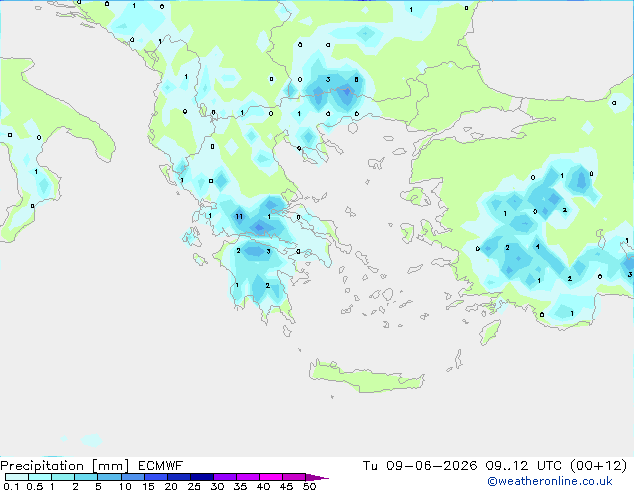
Task: Click the "20" legend scale label
Action: click(x=171, y=486)
